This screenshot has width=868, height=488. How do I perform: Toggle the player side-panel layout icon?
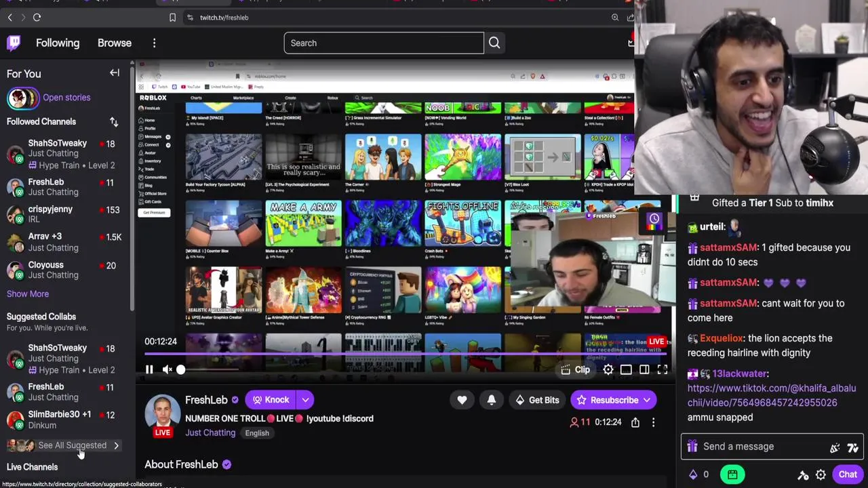point(626,369)
